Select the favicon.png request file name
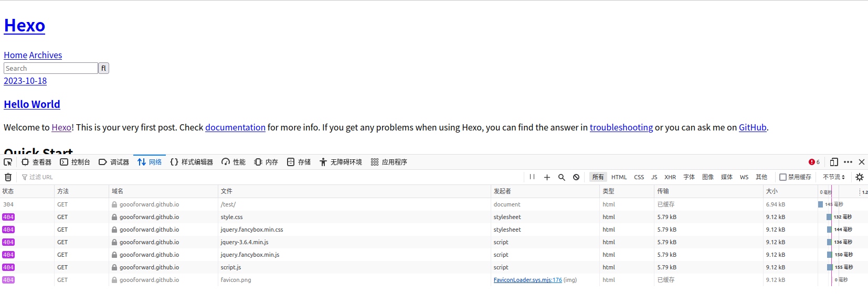868x305 pixels. pyautogui.click(x=236, y=280)
